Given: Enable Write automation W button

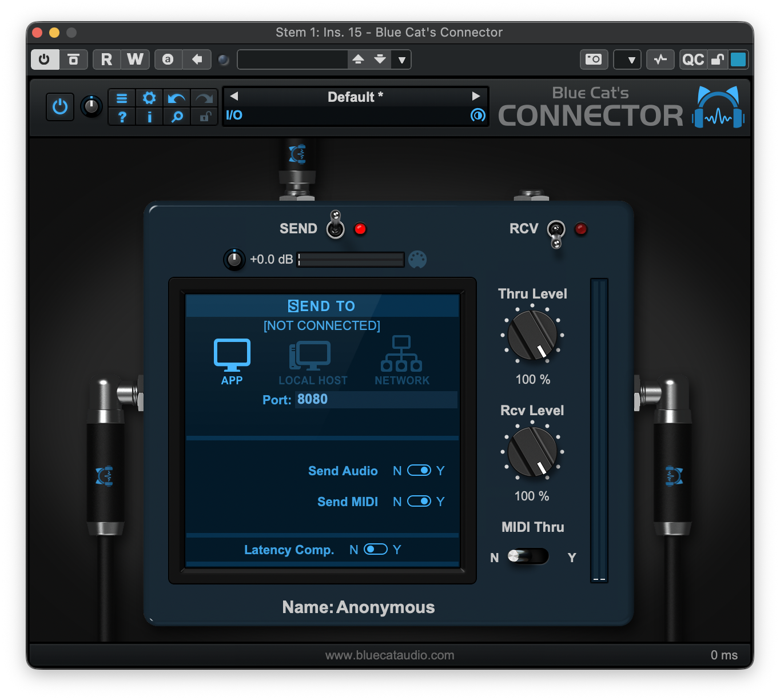Looking at the screenshot, I should pyautogui.click(x=136, y=59).
